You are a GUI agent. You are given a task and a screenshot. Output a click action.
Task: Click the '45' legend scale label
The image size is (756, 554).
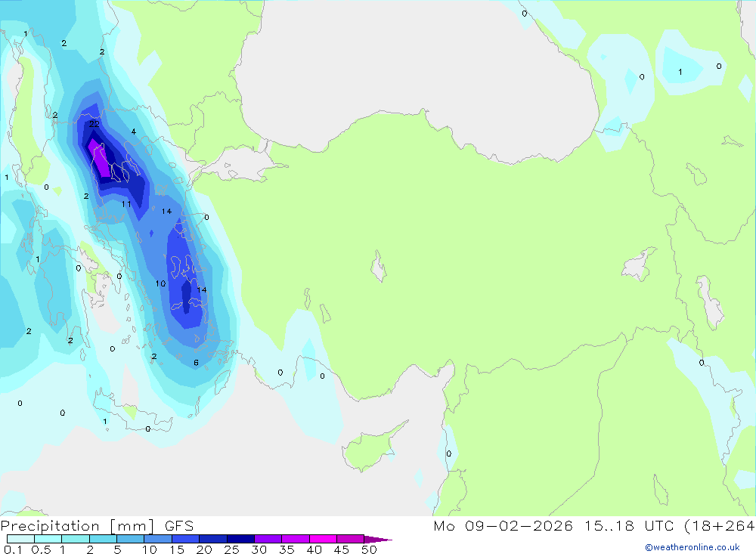pyautogui.click(x=342, y=549)
